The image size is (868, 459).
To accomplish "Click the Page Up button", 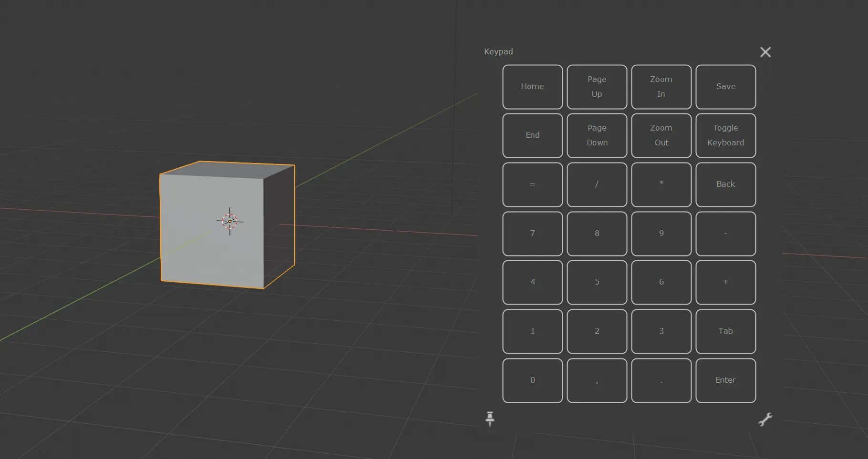I will 597,87.
